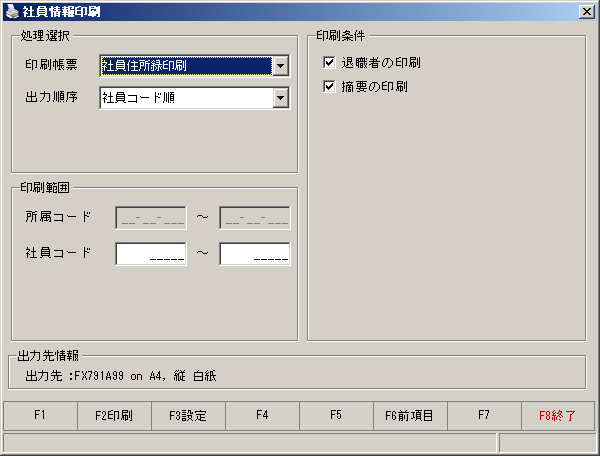This screenshot has width=600, height=456.
Task: Close the 社員情報印刷 dialog
Action: point(586,12)
